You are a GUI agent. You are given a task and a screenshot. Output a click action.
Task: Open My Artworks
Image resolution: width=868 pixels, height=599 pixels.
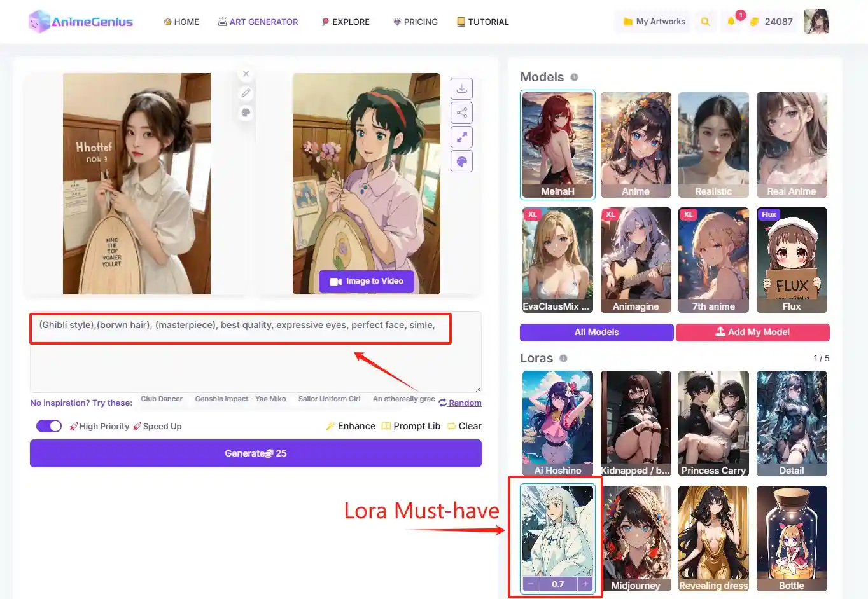[652, 21]
